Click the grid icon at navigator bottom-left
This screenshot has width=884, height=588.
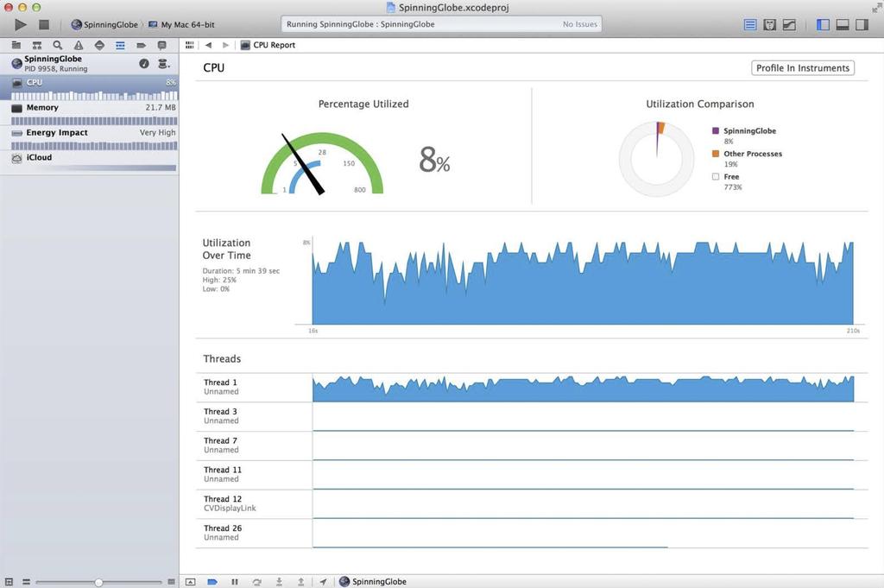point(9,582)
